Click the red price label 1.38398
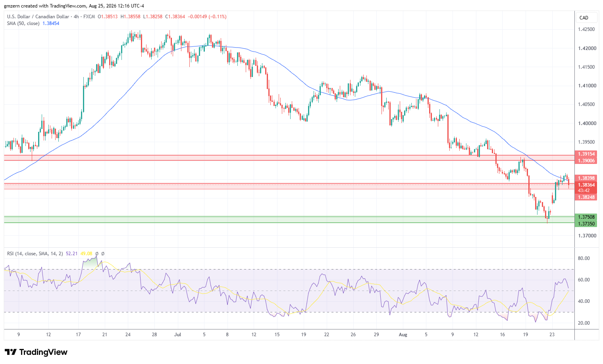603x364 pixels. point(586,178)
